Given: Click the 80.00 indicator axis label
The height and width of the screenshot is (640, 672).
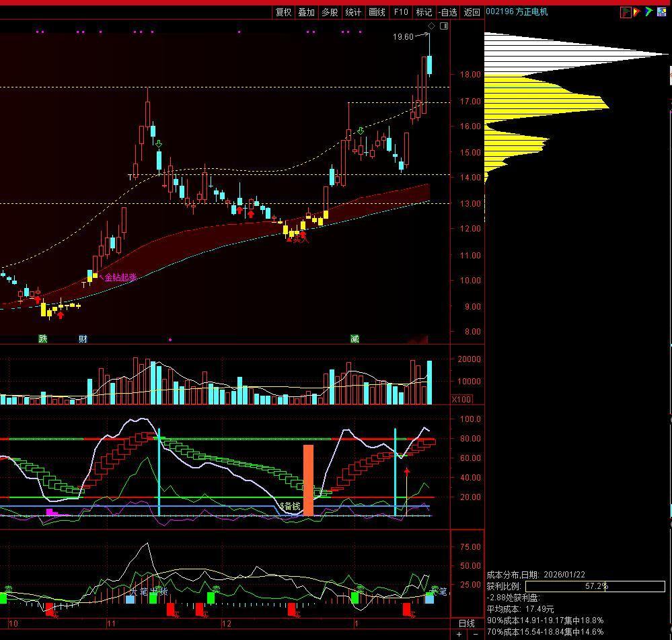Looking at the screenshot, I should tap(470, 439).
